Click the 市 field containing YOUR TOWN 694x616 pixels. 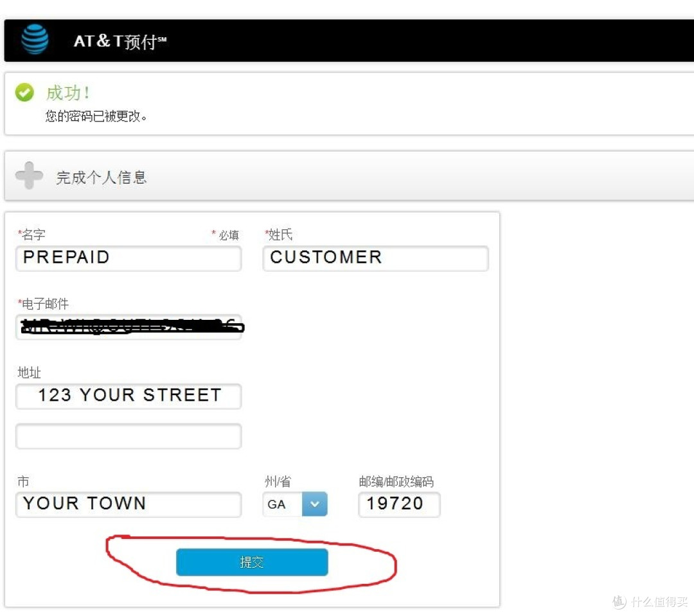coord(129,504)
